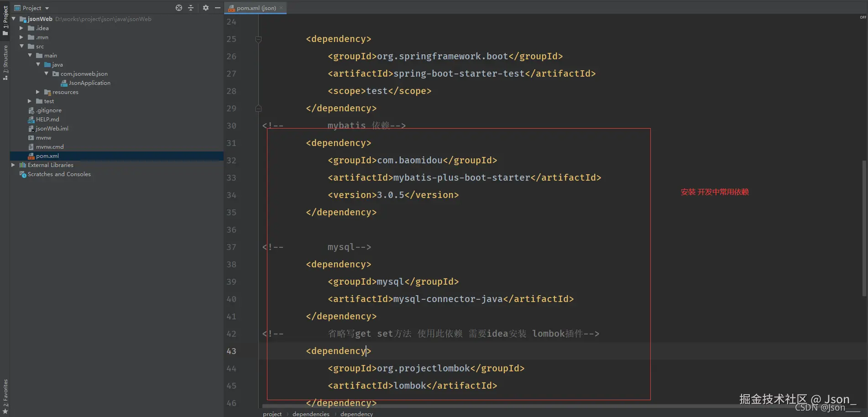The height and width of the screenshot is (417, 868).
Task: Click 'spring-boot-starter-test' artifactId text
Action: (459, 73)
